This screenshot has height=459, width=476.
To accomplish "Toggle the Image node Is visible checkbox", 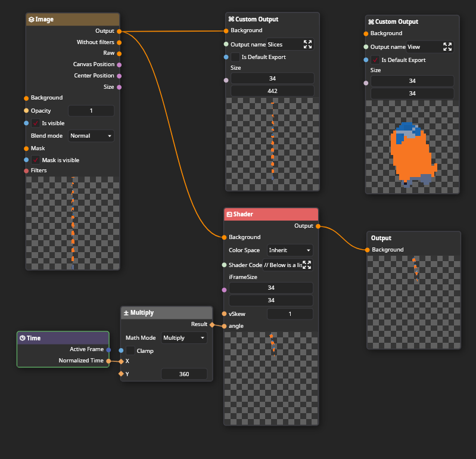I will pyautogui.click(x=35, y=123).
